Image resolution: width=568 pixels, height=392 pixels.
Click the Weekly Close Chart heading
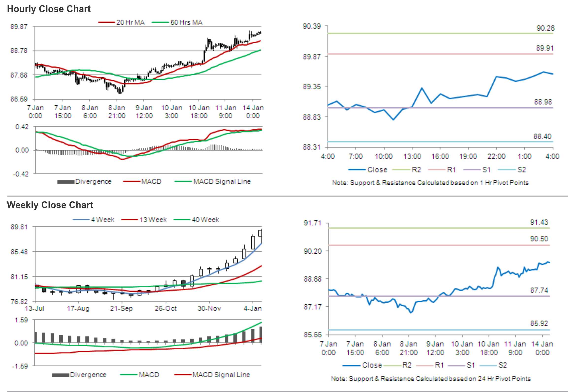[50, 205]
